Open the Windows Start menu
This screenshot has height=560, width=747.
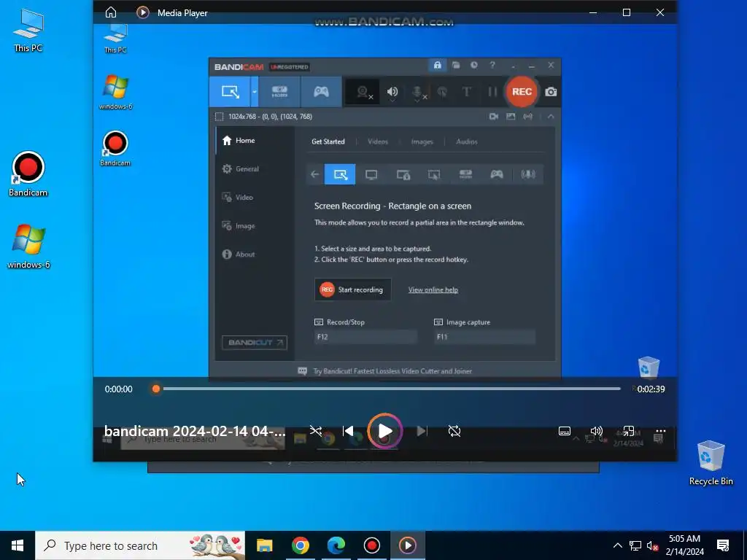pos(18,545)
